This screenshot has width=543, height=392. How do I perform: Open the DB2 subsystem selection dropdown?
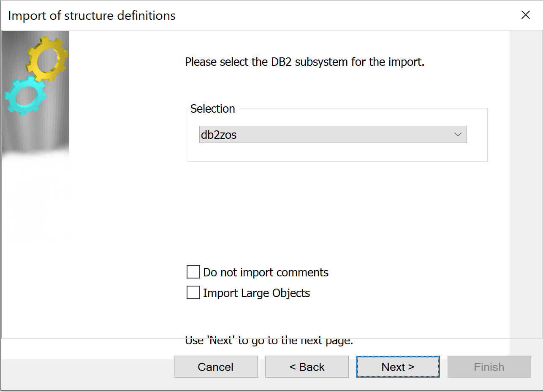pyautogui.click(x=333, y=135)
